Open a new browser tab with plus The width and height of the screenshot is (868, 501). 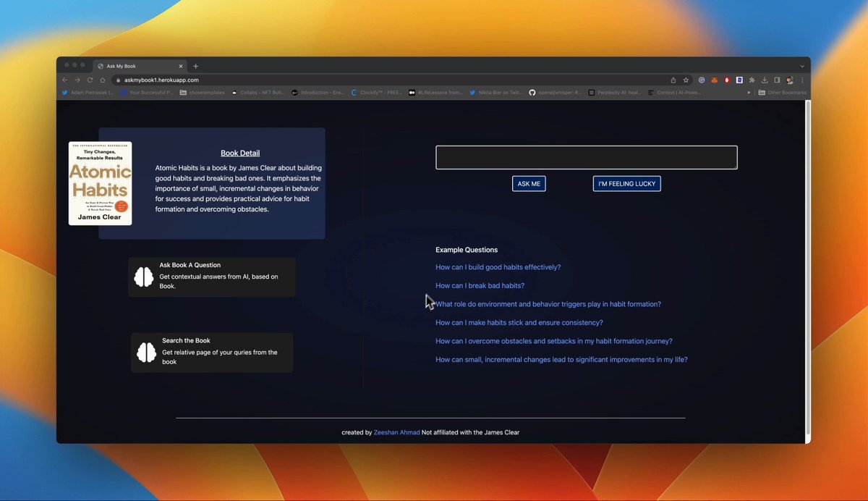click(195, 66)
